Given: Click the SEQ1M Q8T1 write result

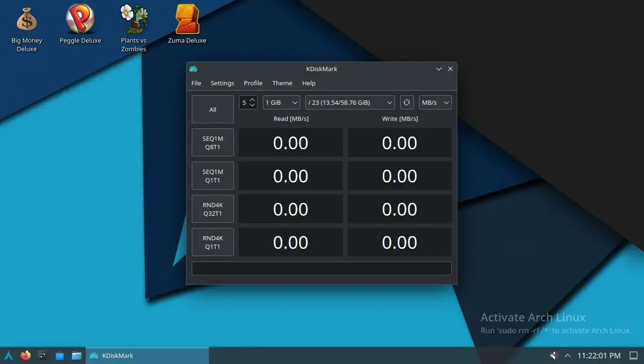Looking at the screenshot, I should click(x=400, y=143).
